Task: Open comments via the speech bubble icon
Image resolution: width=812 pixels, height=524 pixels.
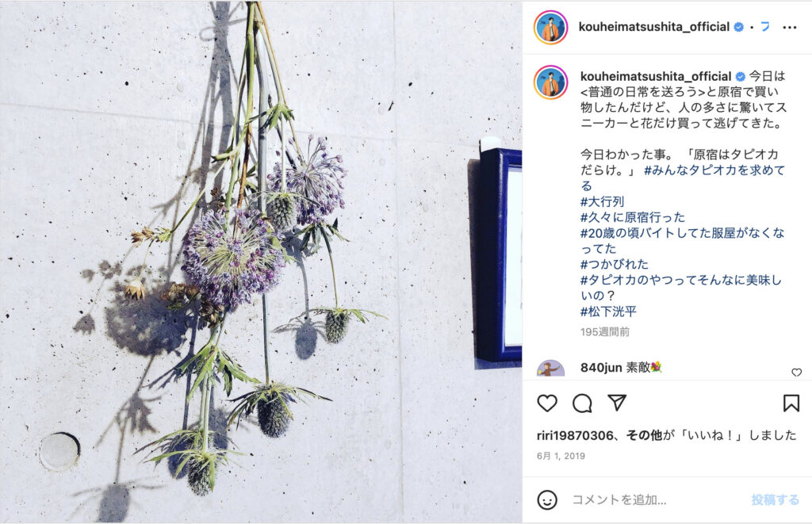Action: pyautogui.click(x=582, y=403)
